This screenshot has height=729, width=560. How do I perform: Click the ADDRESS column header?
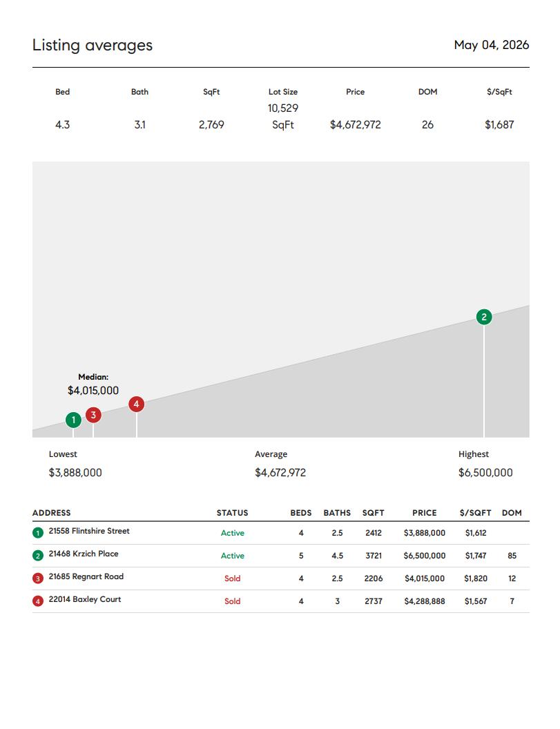point(52,513)
